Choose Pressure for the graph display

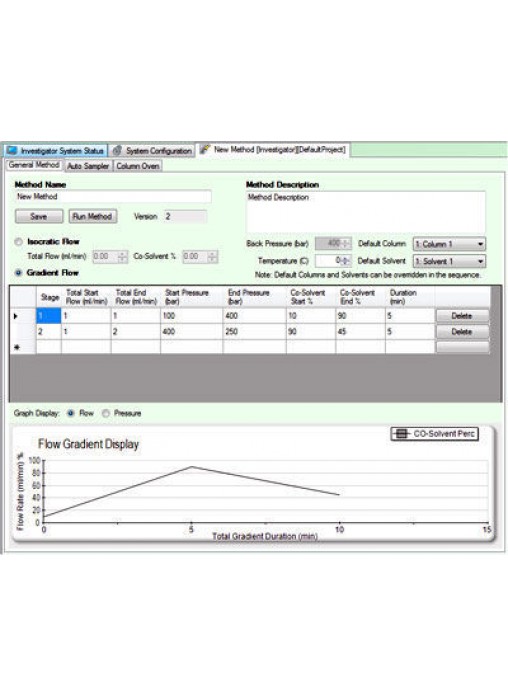point(106,413)
